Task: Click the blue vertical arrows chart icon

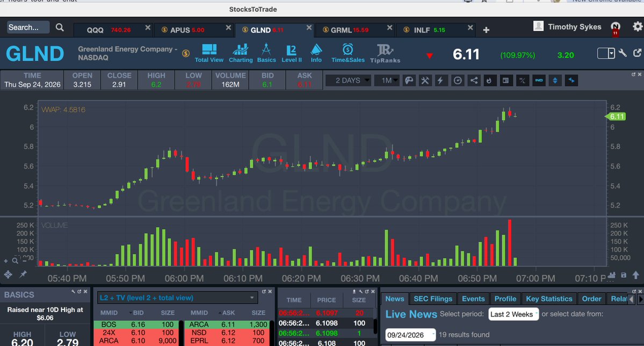Action: click(x=555, y=81)
